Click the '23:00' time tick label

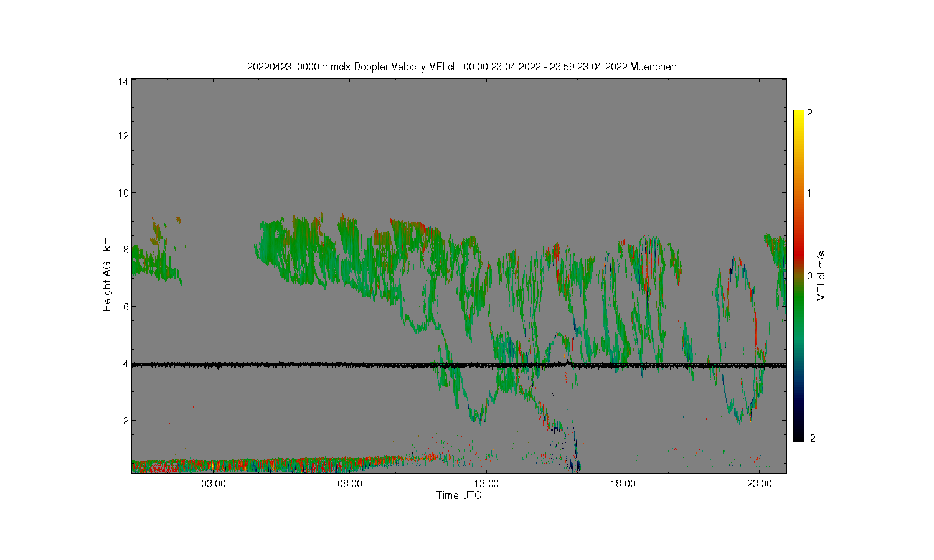pos(759,484)
